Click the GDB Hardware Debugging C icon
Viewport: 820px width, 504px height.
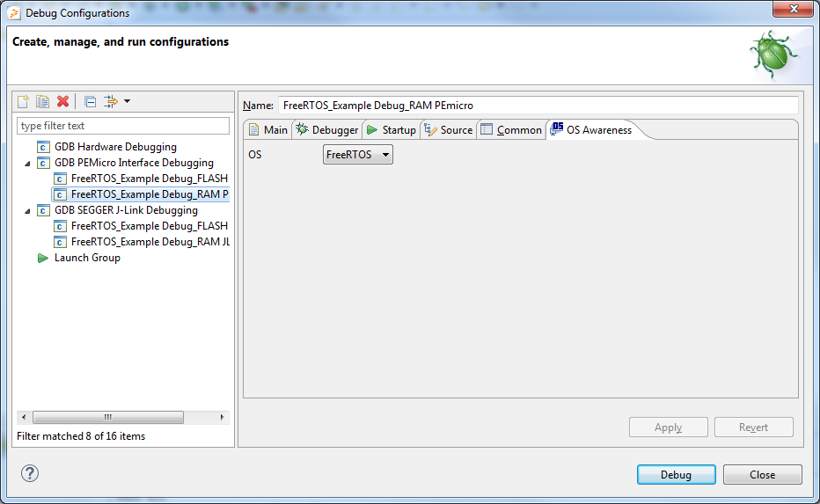[43, 148]
